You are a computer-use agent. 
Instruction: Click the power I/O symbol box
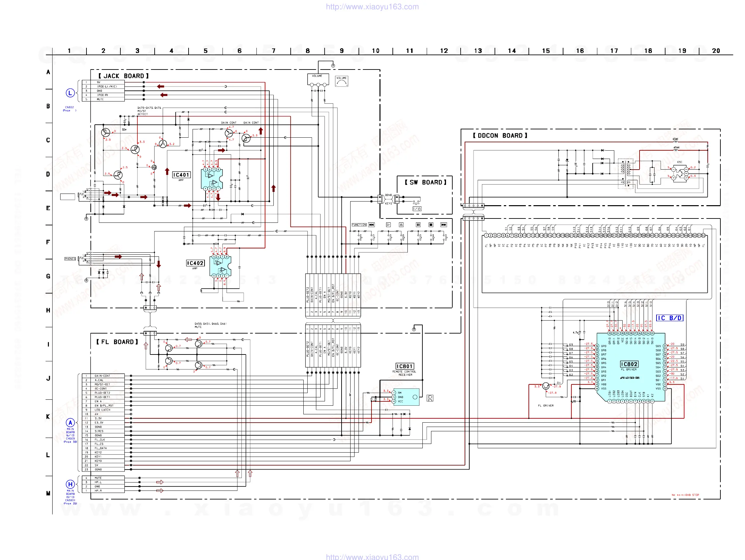(417, 209)
